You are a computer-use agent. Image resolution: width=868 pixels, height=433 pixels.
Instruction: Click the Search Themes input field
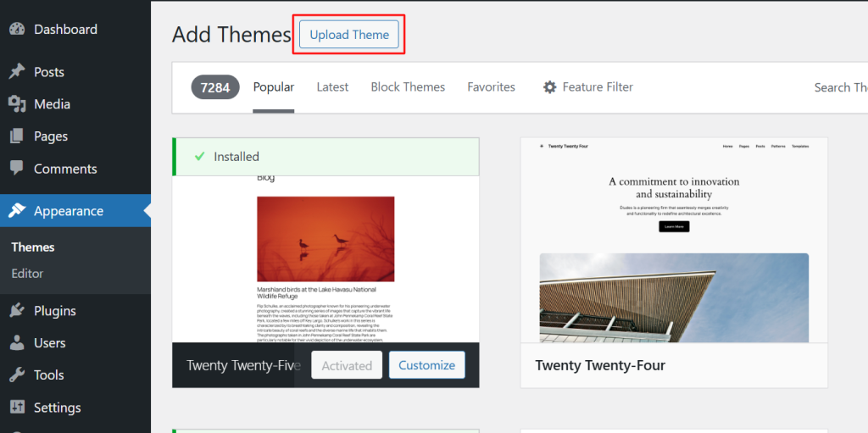pos(839,87)
